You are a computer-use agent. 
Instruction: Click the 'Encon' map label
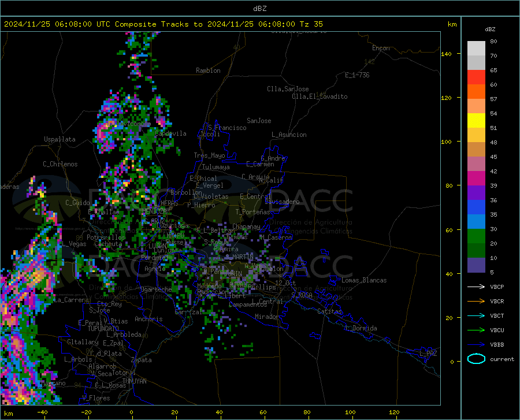[381, 48]
